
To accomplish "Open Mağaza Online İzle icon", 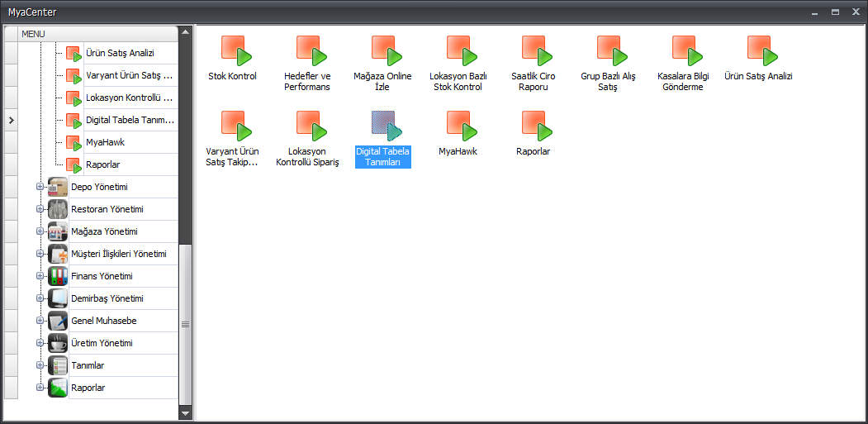I will tap(387, 51).
